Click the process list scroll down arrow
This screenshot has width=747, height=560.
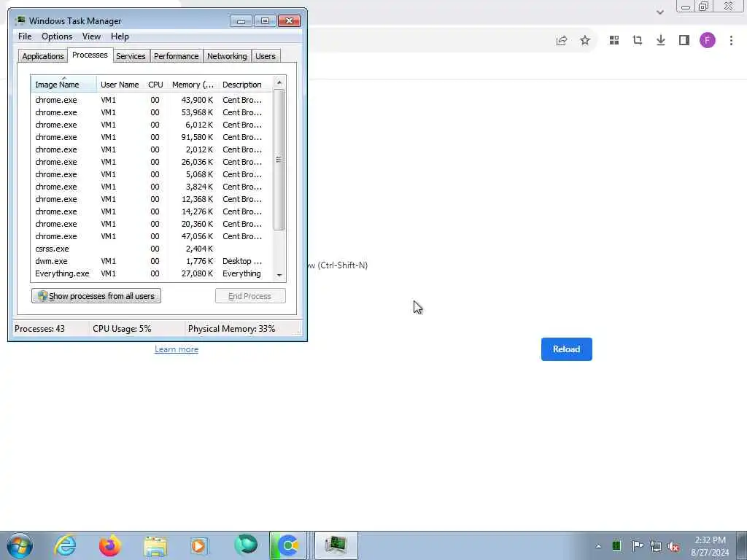279,275
